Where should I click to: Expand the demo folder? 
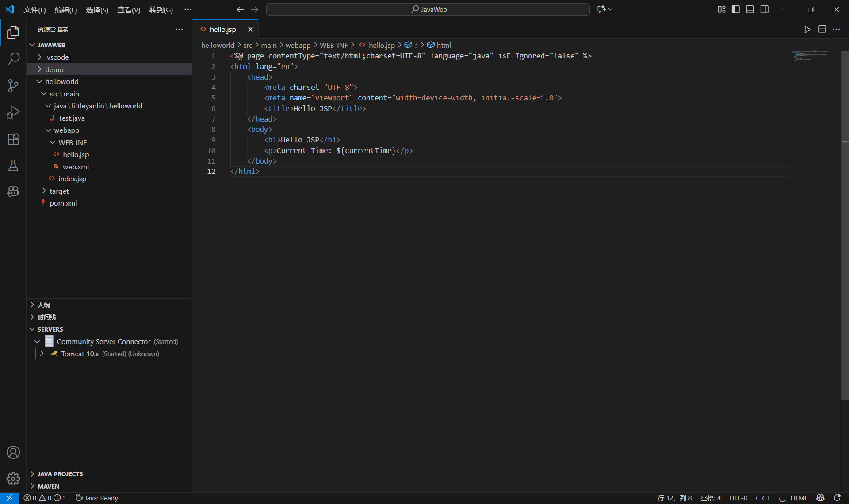54,69
